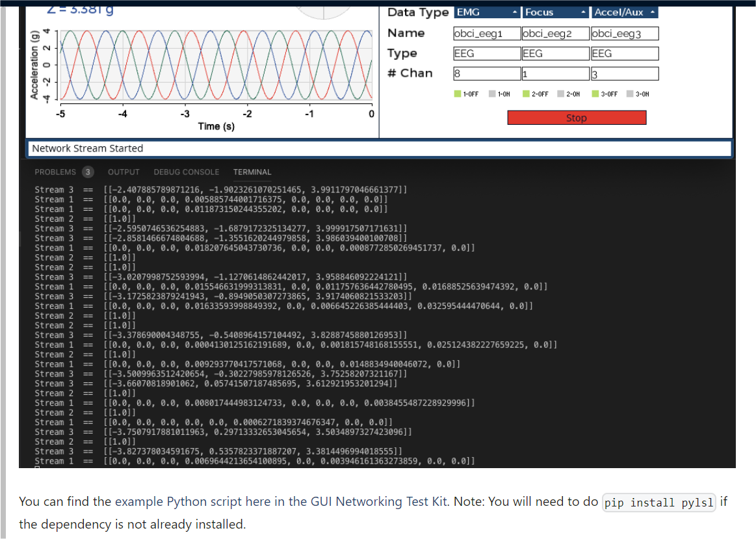Screen dimensions: 756x539
Task: Click the obci_eeg1 name field
Action: (486, 33)
